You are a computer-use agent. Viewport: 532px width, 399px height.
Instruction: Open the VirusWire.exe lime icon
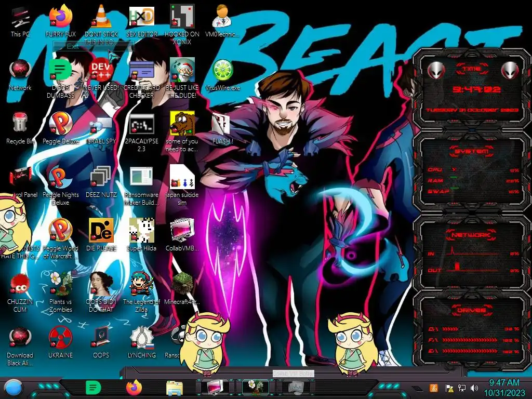click(222, 75)
